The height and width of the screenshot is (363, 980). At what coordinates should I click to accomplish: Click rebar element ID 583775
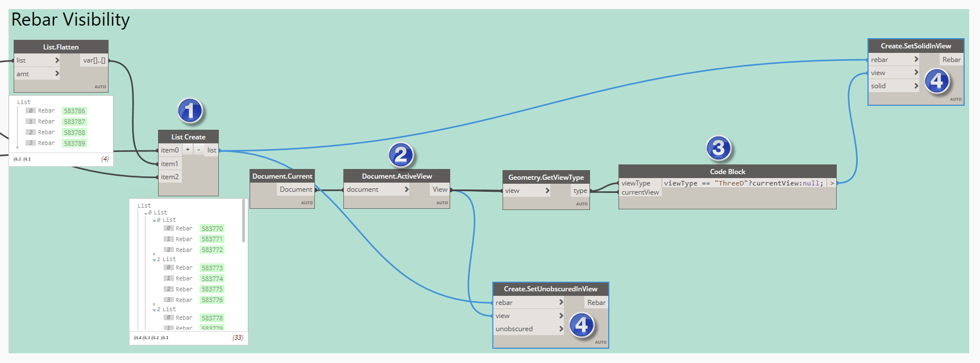[x=212, y=289]
